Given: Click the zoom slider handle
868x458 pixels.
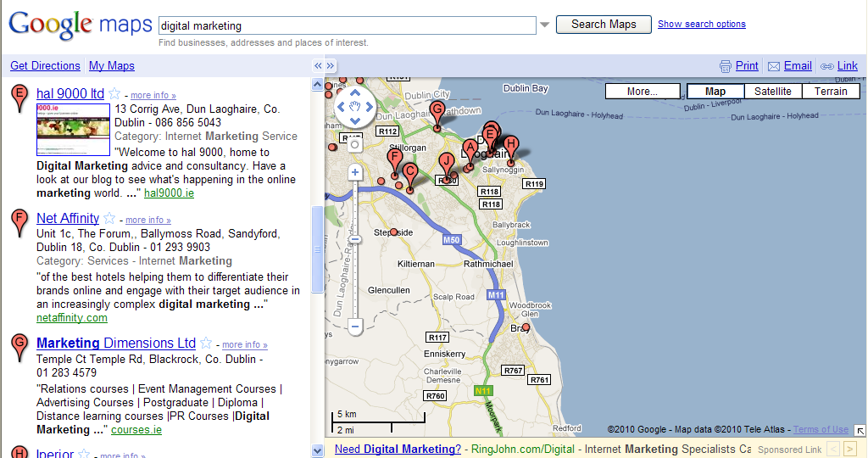Looking at the screenshot, I should click(355, 240).
